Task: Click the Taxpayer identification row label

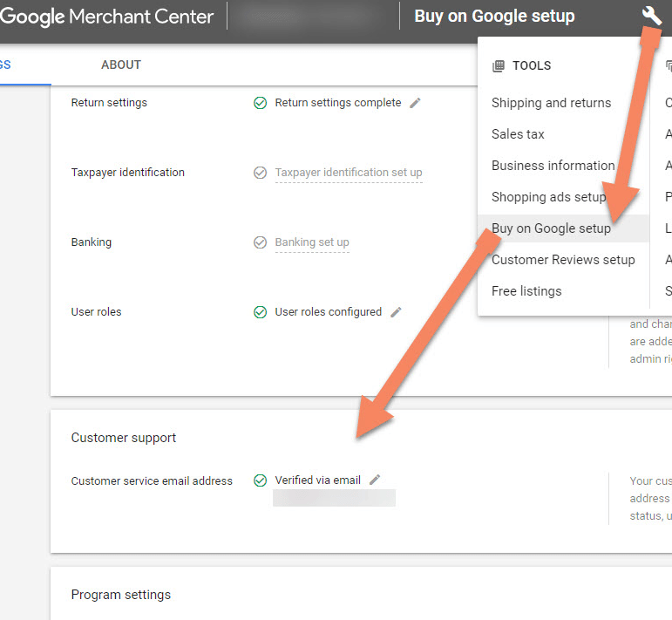Action: pyautogui.click(x=128, y=173)
